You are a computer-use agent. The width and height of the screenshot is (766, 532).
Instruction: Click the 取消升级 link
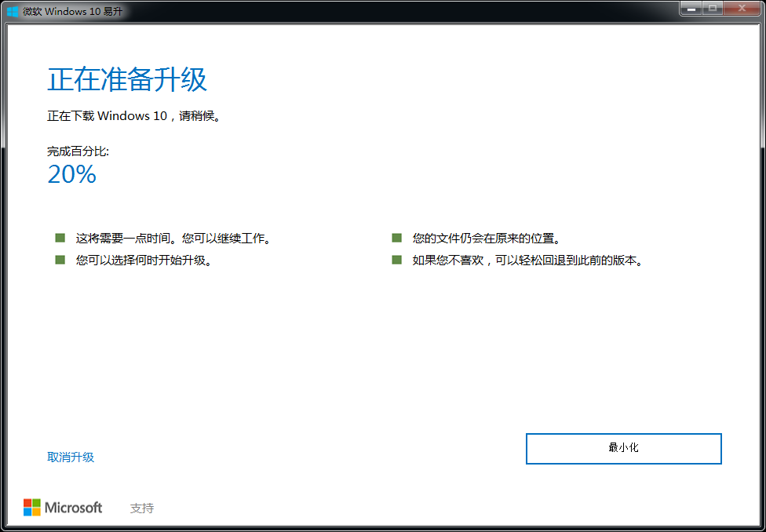point(71,457)
